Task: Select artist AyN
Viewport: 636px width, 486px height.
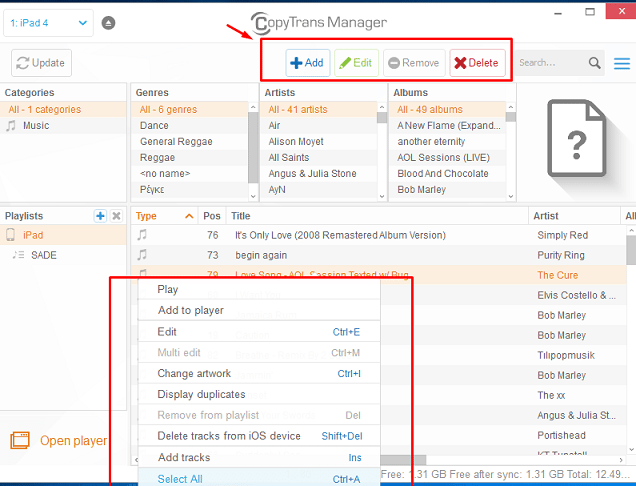Action: pos(319,189)
